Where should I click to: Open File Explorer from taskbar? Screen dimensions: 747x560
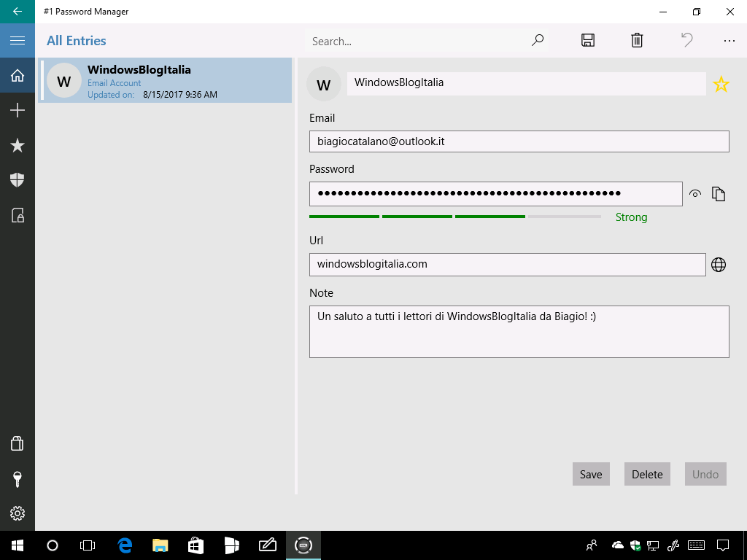click(x=160, y=545)
